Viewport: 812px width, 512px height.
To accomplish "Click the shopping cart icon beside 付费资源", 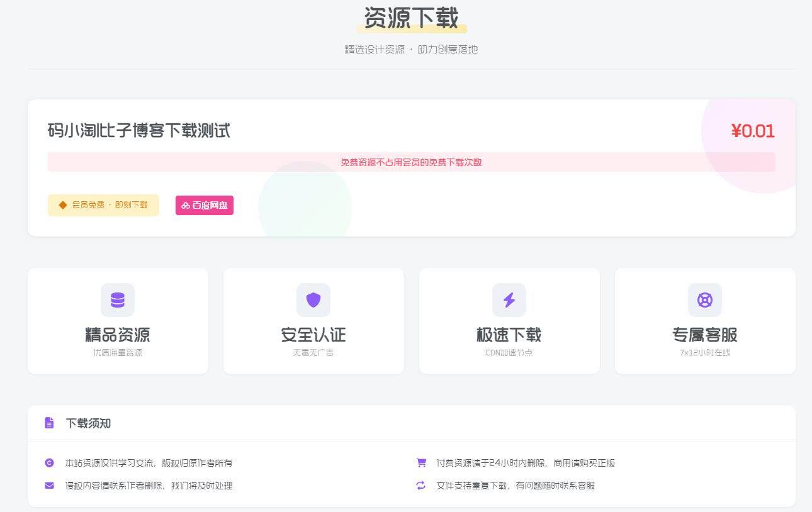I will [421, 463].
